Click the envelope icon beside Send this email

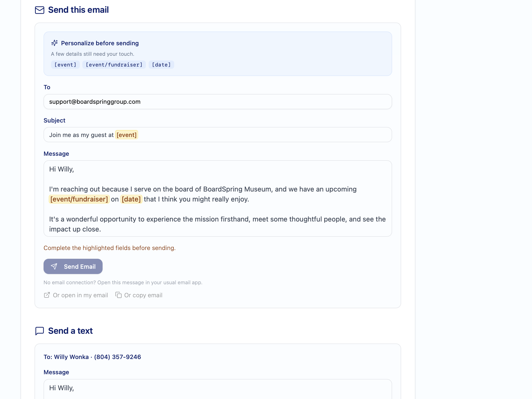pos(40,10)
